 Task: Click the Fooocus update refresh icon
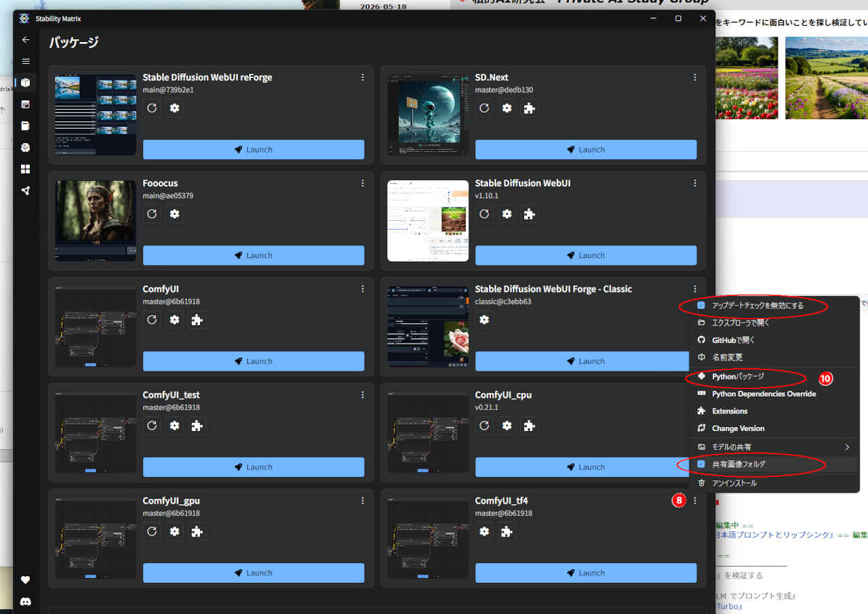152,213
